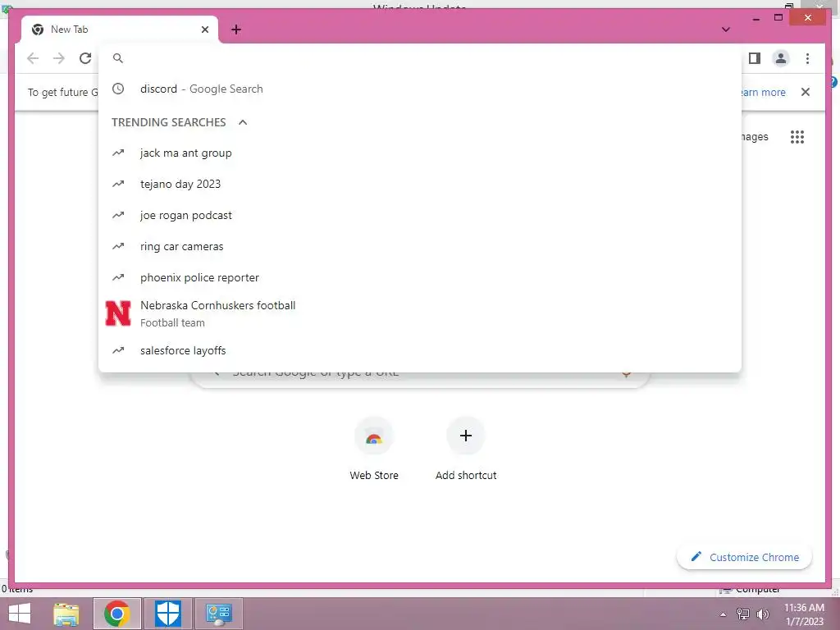Click the address bar search magnifier icon
The image size is (840, 630).
(x=118, y=58)
